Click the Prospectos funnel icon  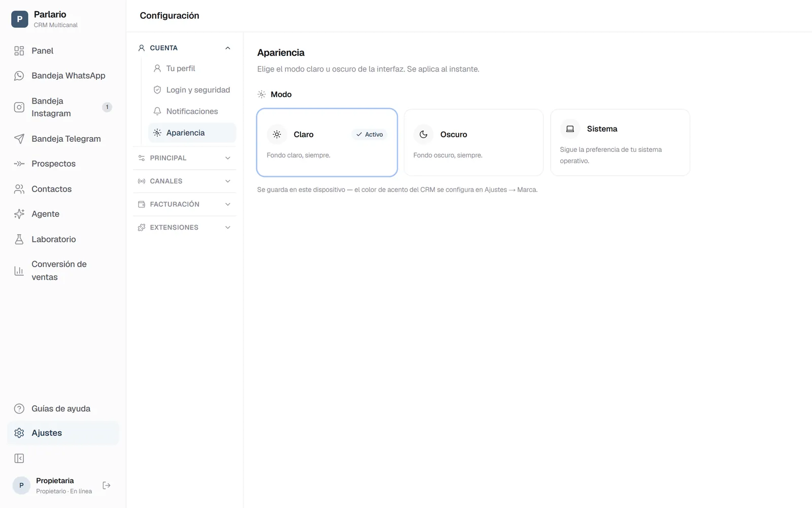click(19, 164)
